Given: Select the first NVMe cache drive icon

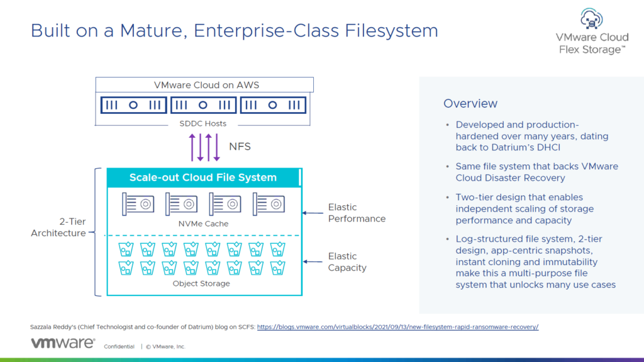Looking at the screenshot, I should point(138,204).
